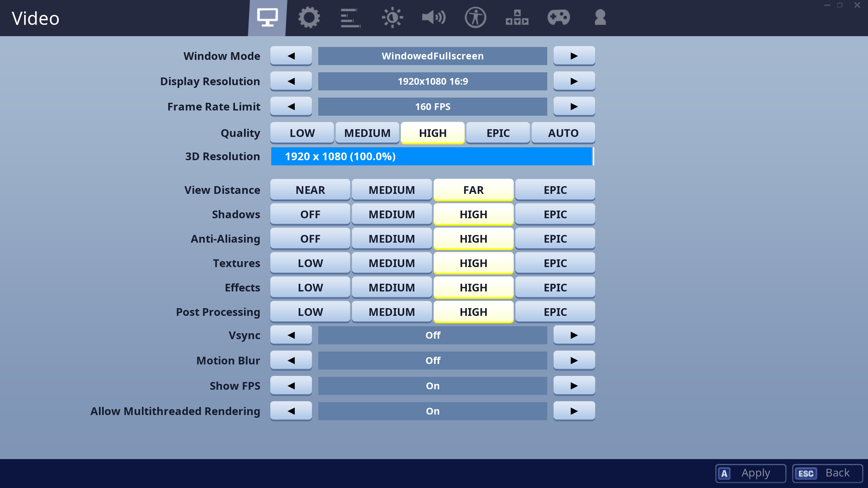Click the Back button
Image resolution: width=868 pixels, height=488 pixels.
coord(827,473)
